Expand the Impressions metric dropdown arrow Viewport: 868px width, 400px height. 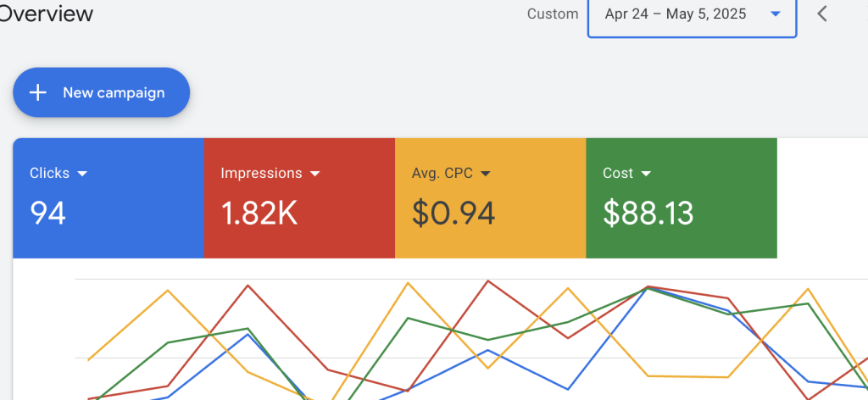[x=315, y=174]
